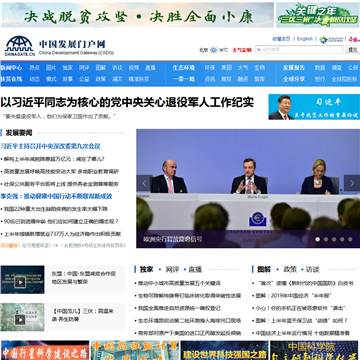This screenshot has height=360, width=360.
Task: Open the 中国范儿 三伏 video title
Action: [83, 315]
